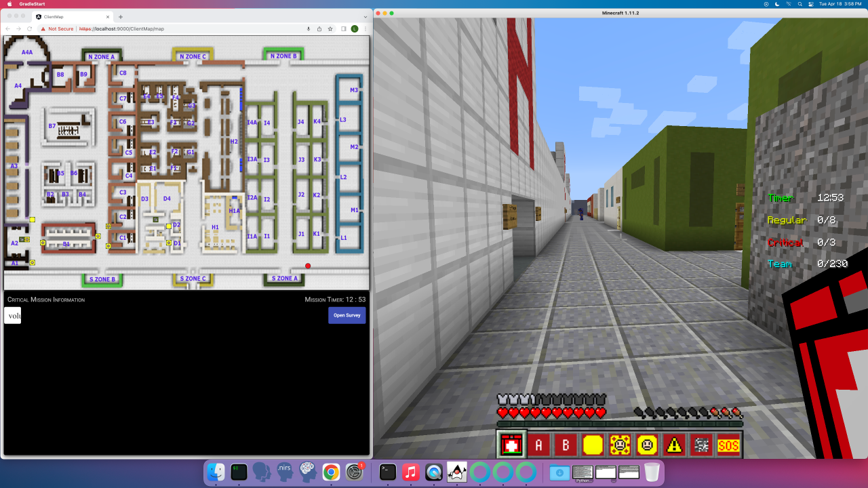Screen dimensions: 868x488
Task: Open the brain head app in dock
Action: (308, 472)
